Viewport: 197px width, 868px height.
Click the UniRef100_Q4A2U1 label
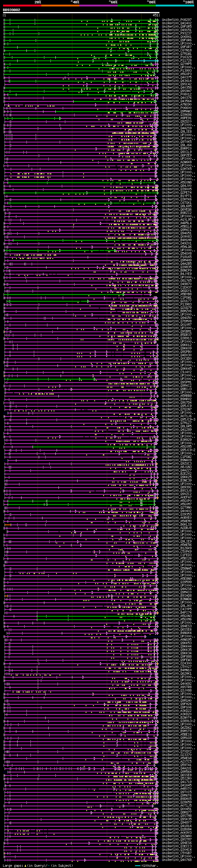pyautogui.click(x=177, y=768)
